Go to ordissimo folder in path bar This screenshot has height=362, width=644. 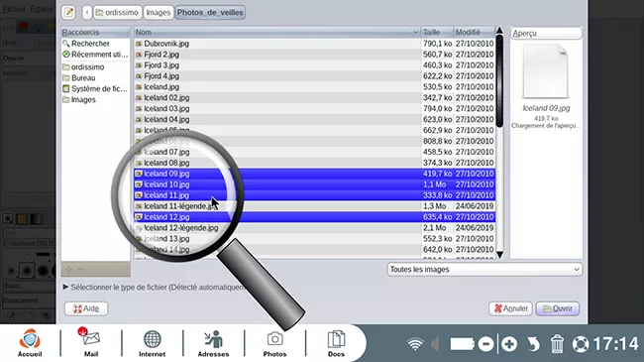point(118,12)
